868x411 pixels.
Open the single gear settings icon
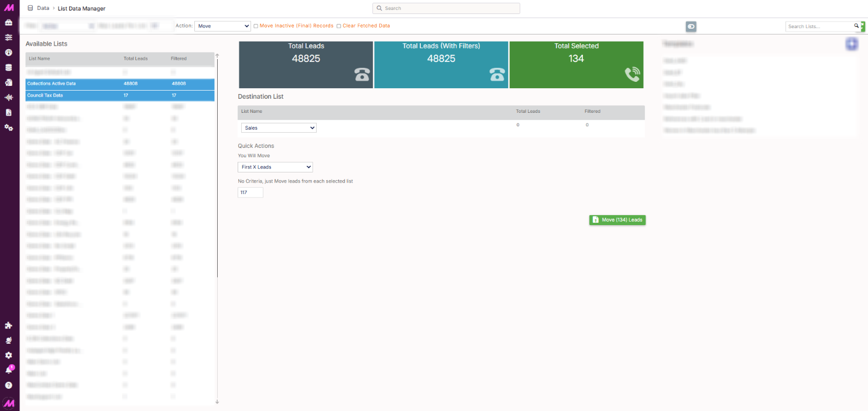9,355
